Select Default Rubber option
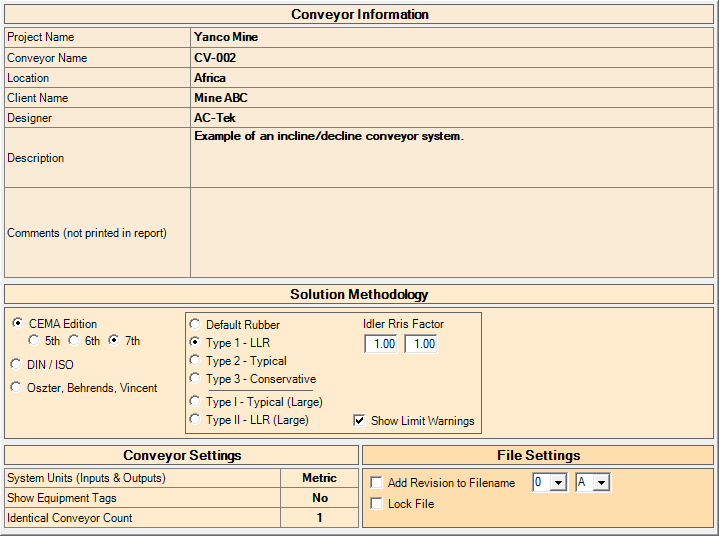This screenshot has height=536, width=719. [x=195, y=325]
